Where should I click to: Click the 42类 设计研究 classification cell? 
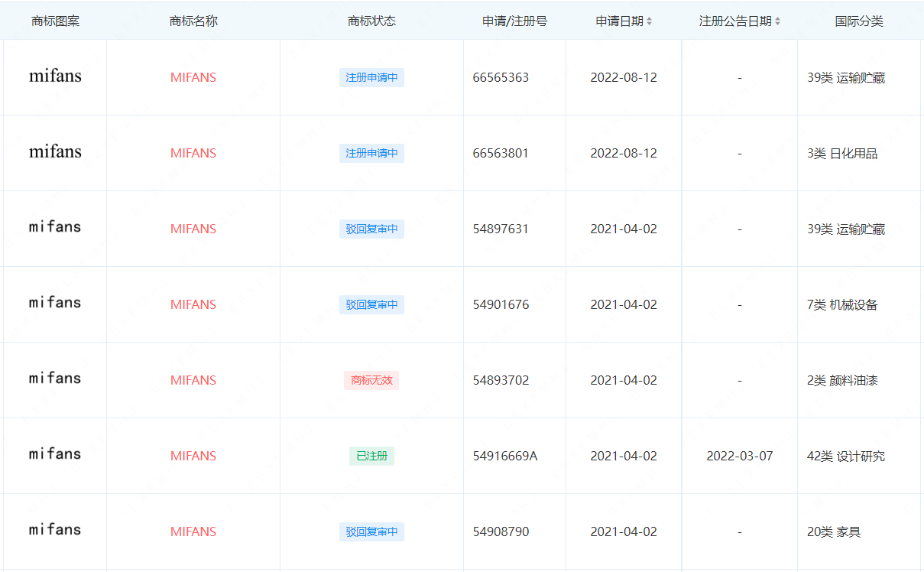point(846,456)
